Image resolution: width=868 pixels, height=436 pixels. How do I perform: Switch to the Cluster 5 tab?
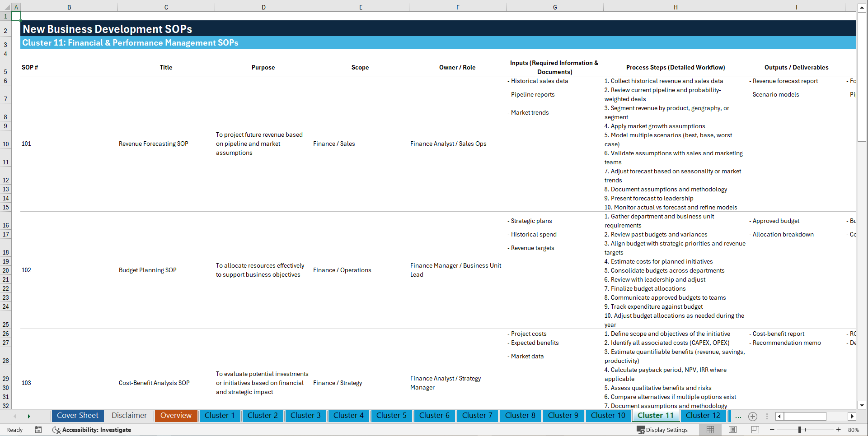(391, 416)
